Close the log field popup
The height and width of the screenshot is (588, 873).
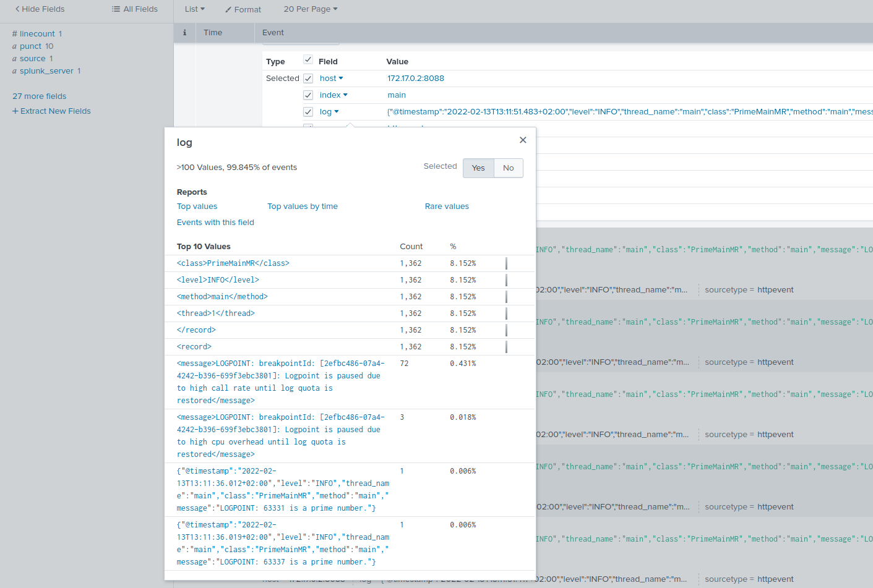[x=523, y=140]
